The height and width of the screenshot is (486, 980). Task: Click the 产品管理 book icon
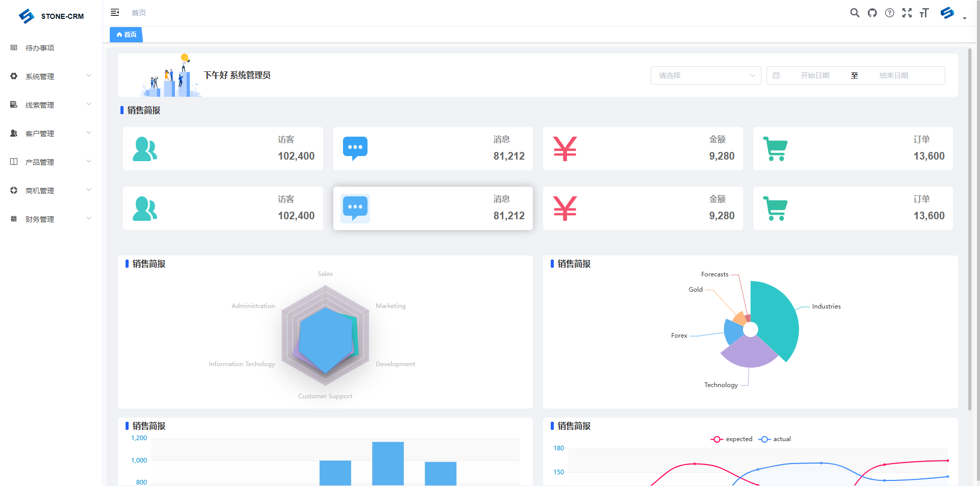pos(14,162)
